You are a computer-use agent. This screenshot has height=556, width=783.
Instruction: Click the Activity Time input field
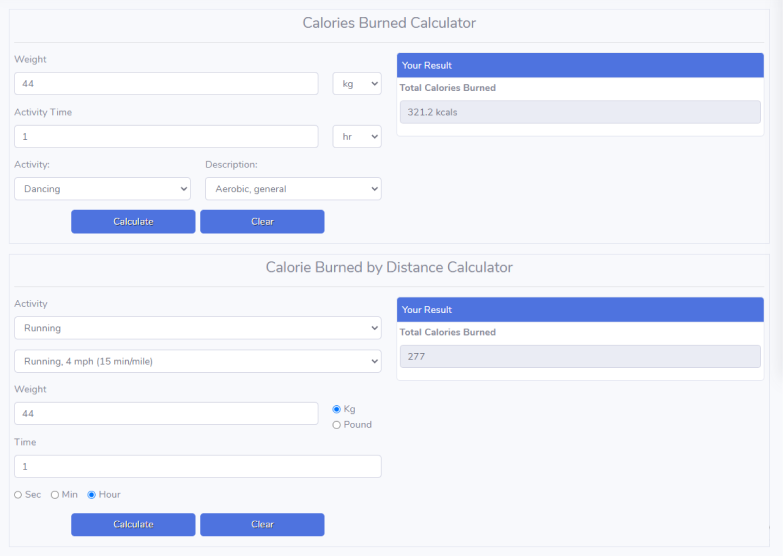tap(166, 136)
